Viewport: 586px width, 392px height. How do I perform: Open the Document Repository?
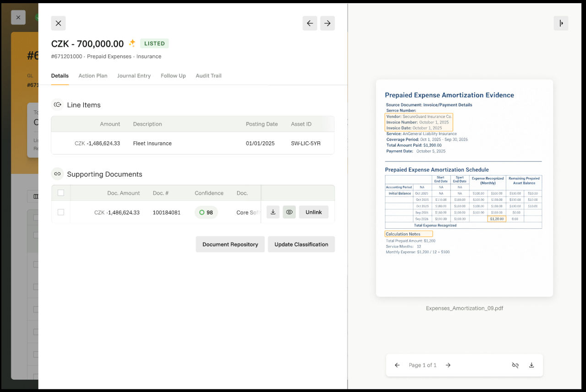point(230,244)
